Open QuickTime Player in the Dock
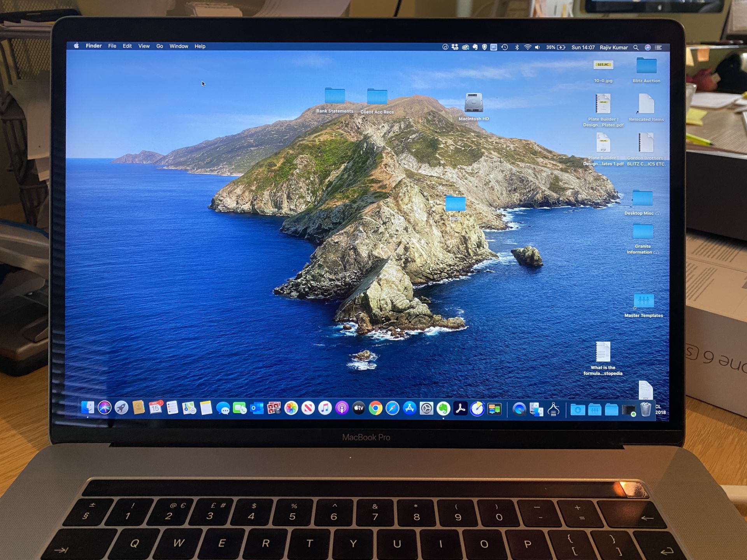 [x=519, y=409]
